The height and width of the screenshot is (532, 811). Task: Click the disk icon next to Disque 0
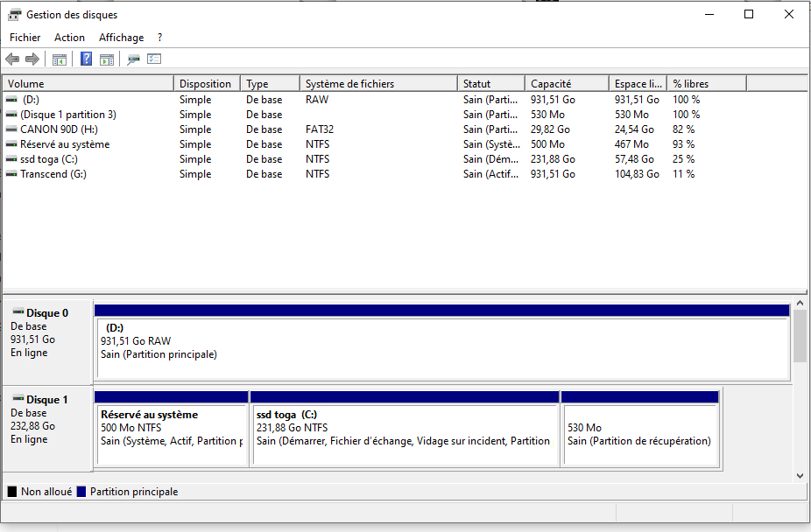(x=18, y=312)
